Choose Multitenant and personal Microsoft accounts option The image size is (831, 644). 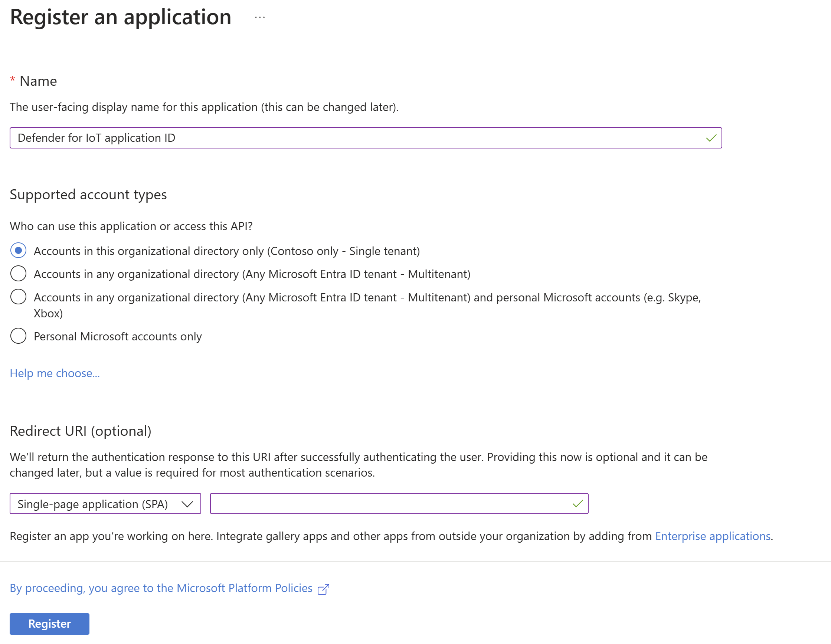[x=18, y=297]
